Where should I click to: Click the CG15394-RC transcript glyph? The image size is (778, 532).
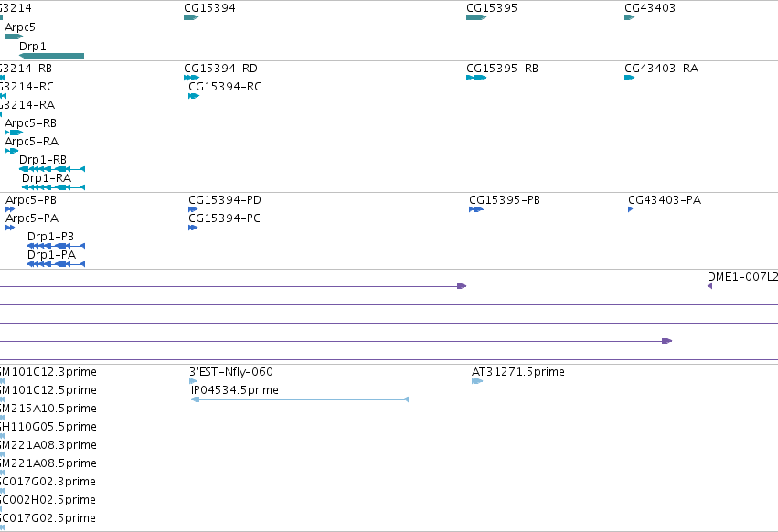(x=194, y=96)
